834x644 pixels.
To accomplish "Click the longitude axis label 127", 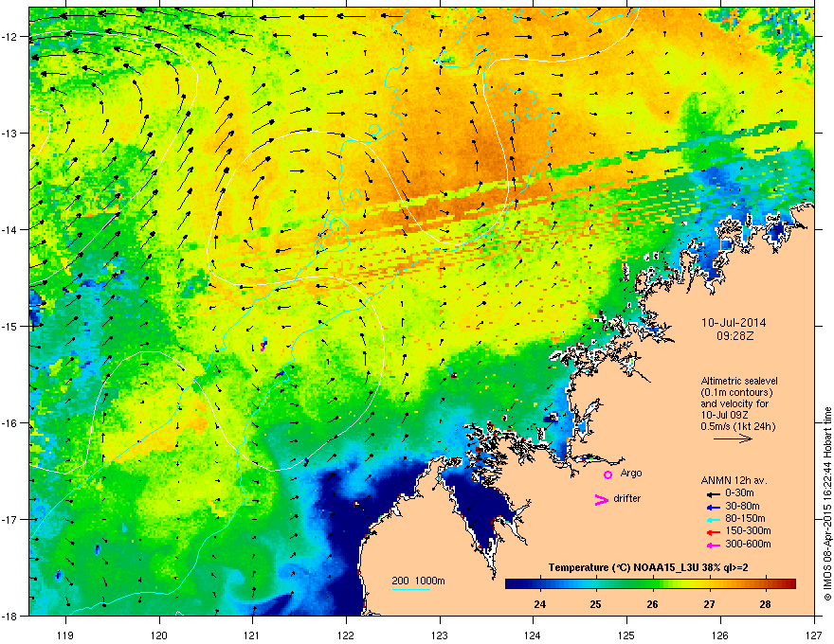I will pos(814,635).
